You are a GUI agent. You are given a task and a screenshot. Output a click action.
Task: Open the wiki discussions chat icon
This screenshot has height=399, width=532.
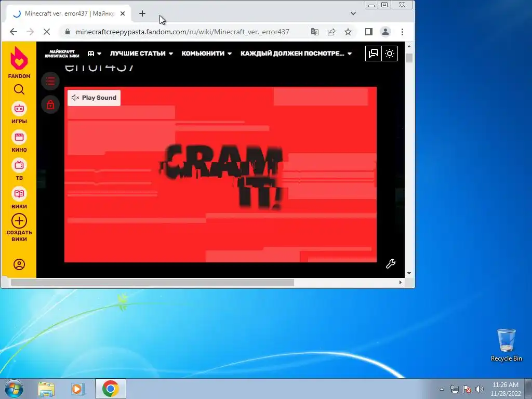coord(373,54)
